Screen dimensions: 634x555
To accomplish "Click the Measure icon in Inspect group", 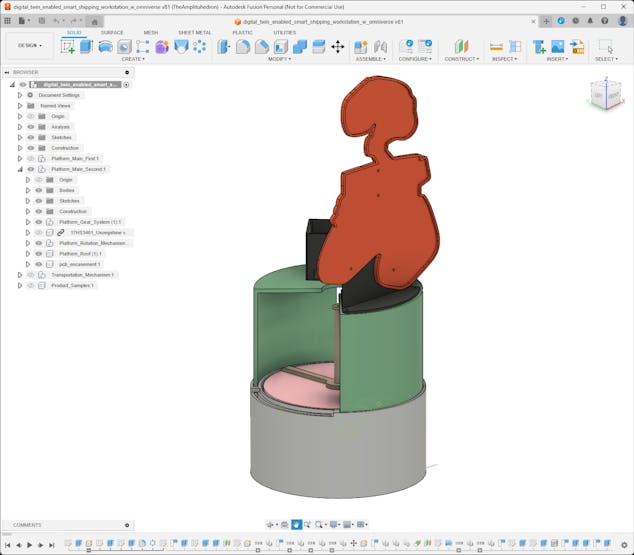I will click(x=496, y=46).
